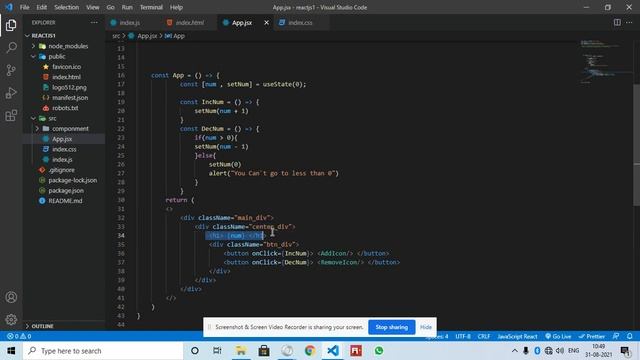Open Google Chrome from taskbar

(310, 351)
